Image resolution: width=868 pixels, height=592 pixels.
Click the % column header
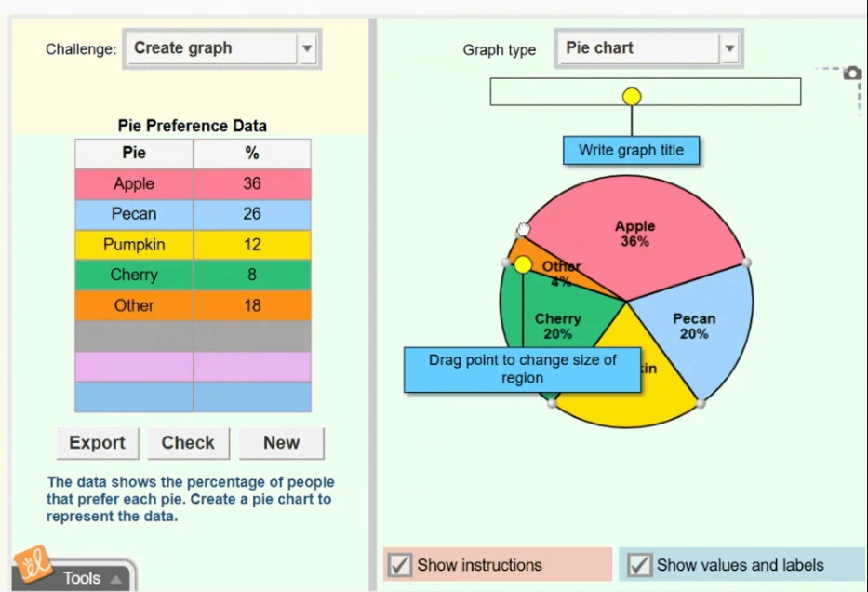tap(252, 154)
